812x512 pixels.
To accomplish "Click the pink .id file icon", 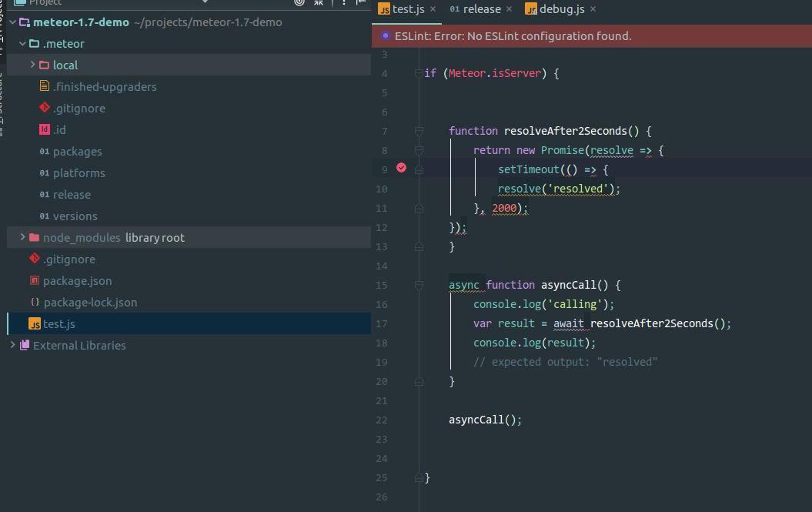I will 45,129.
